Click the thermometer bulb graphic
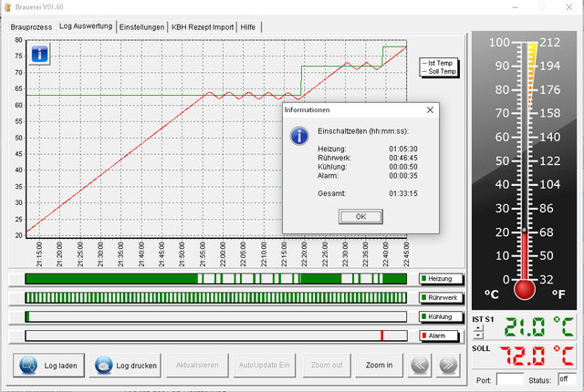The image size is (584, 392). pos(524,289)
